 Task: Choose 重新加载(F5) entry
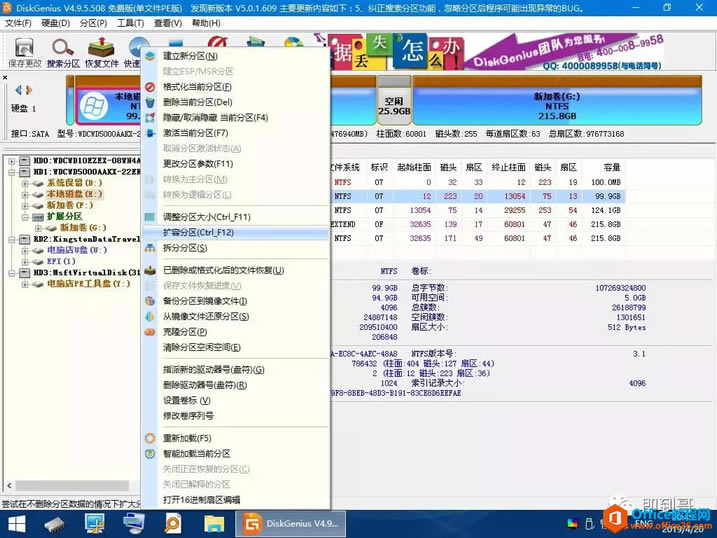click(x=187, y=438)
